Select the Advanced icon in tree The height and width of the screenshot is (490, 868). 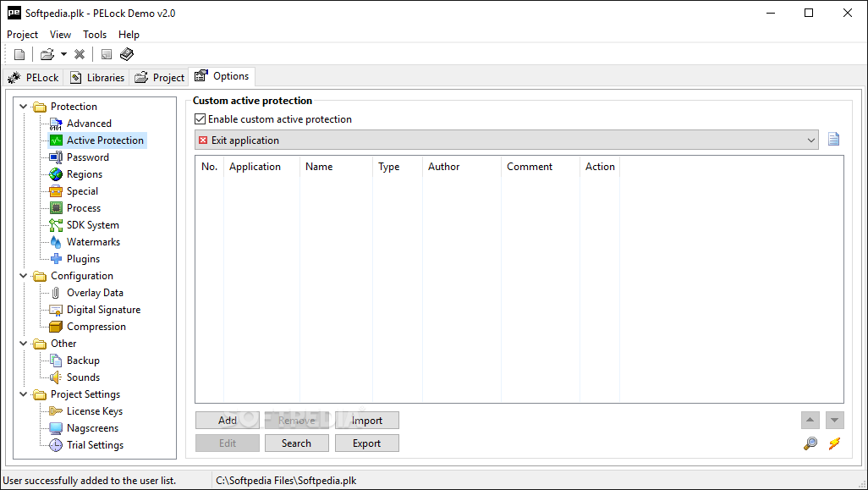click(x=56, y=124)
